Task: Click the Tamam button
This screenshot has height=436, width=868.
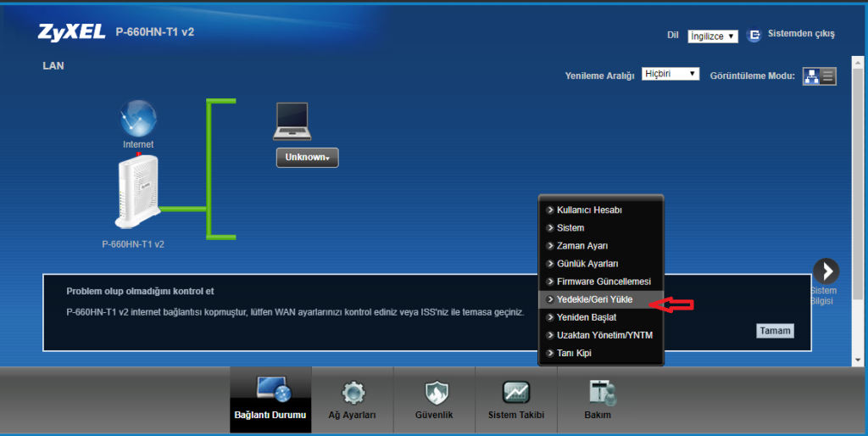Action: tap(775, 331)
